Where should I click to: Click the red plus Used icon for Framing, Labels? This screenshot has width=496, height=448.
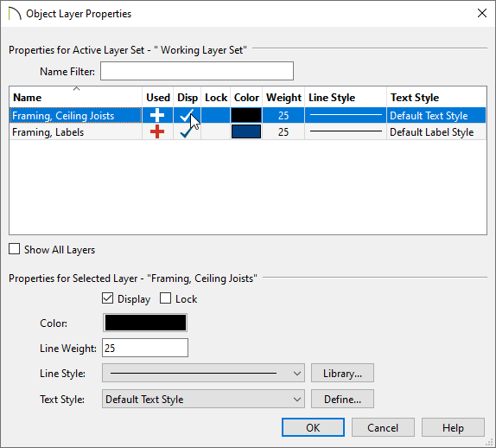157,131
